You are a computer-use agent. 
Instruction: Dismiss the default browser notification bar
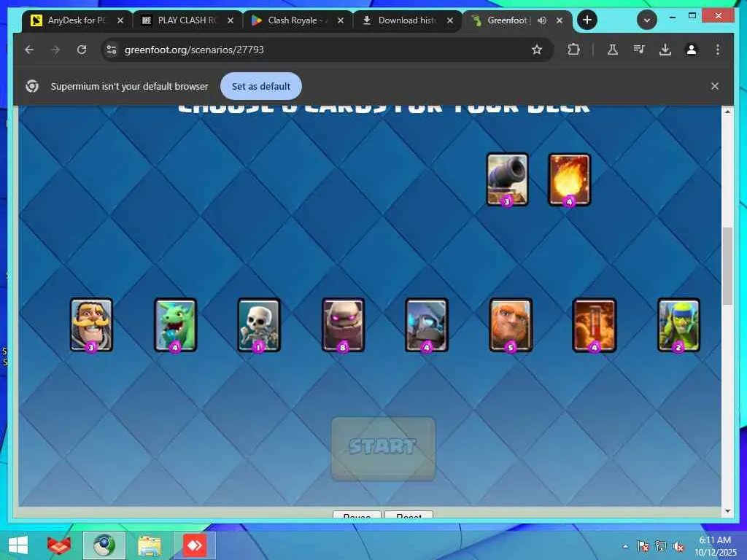[715, 86]
